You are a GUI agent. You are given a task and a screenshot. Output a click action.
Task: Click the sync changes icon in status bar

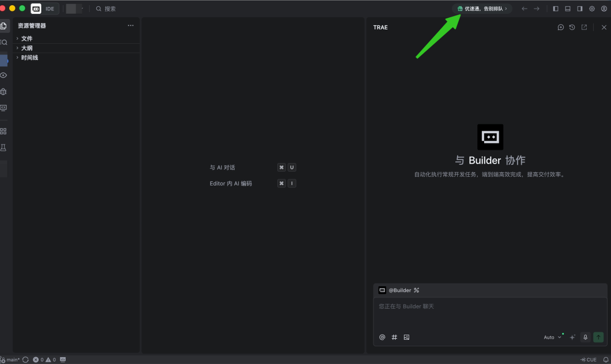25,360
